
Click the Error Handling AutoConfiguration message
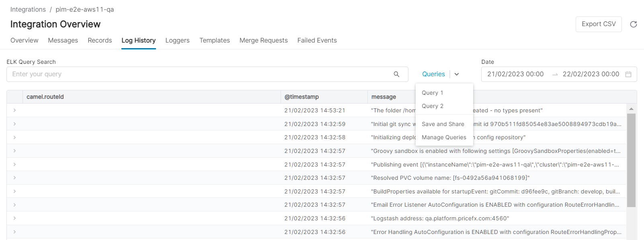point(496,232)
